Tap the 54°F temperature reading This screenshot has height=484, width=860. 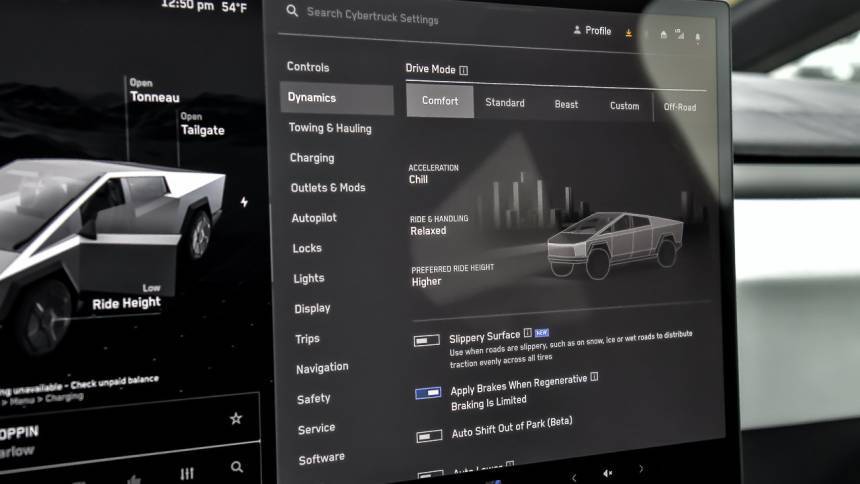point(234,8)
